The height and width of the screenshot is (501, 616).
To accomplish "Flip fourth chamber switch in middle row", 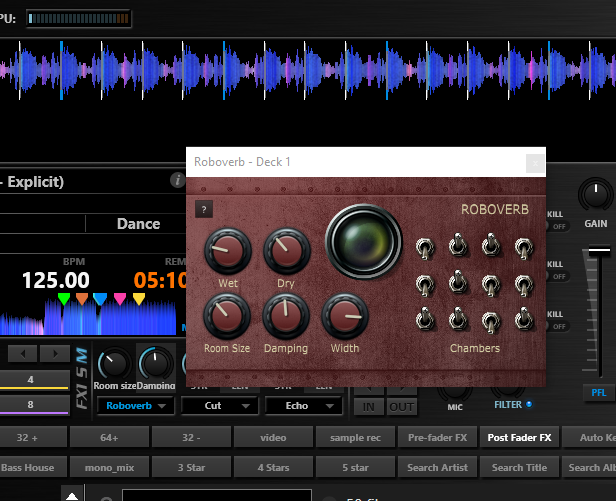I will coord(524,285).
